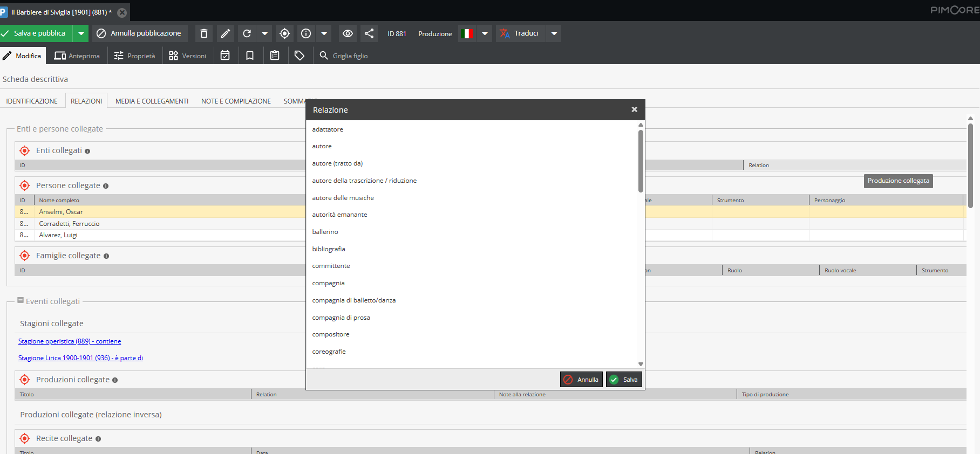Open the language flag dropdown arrow
The image size is (980, 454).
(x=485, y=33)
